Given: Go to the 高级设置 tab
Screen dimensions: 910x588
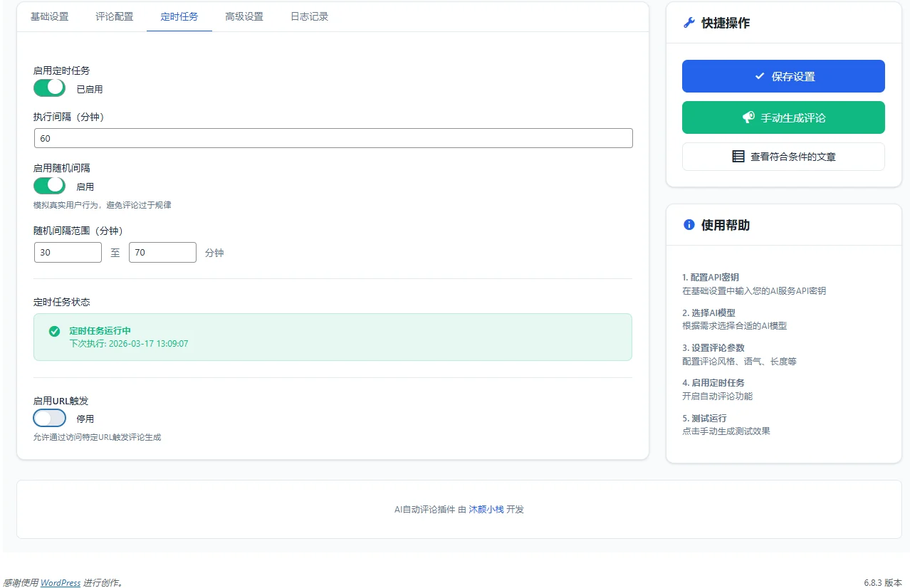Looking at the screenshot, I should point(244,16).
